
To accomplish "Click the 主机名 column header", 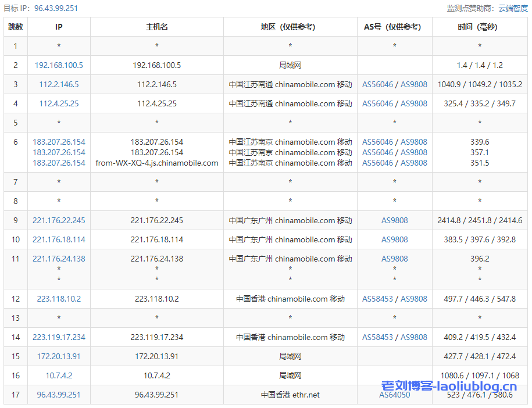I will [156, 27].
